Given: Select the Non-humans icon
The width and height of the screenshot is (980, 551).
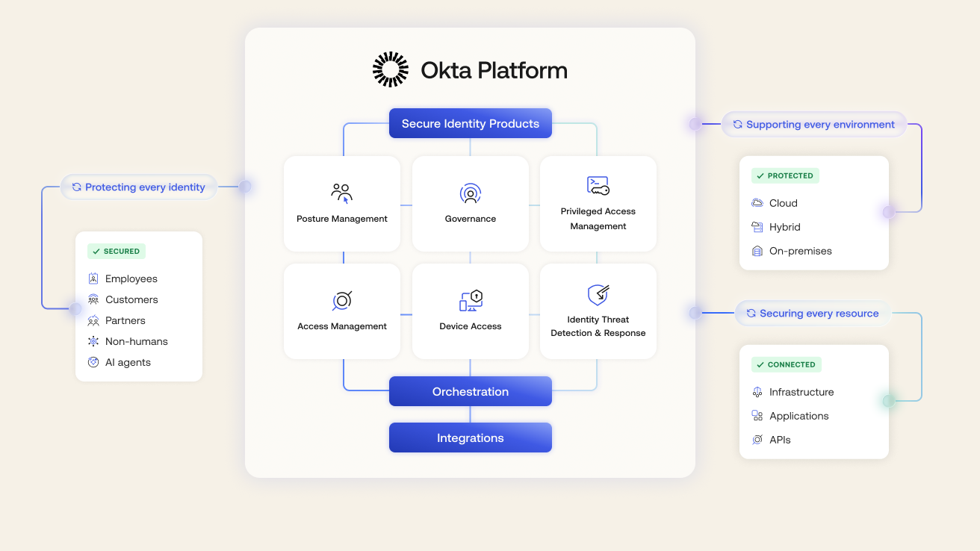Looking at the screenshot, I should pyautogui.click(x=93, y=341).
